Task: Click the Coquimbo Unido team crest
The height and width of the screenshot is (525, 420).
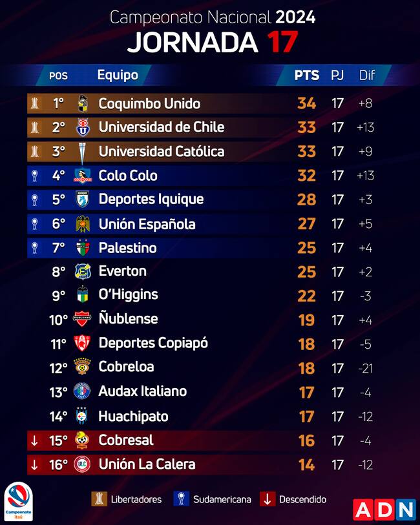Action: click(x=82, y=103)
